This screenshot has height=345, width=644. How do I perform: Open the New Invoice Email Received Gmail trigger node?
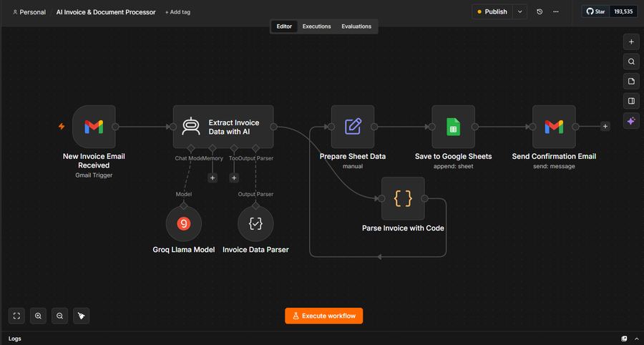[x=94, y=127]
